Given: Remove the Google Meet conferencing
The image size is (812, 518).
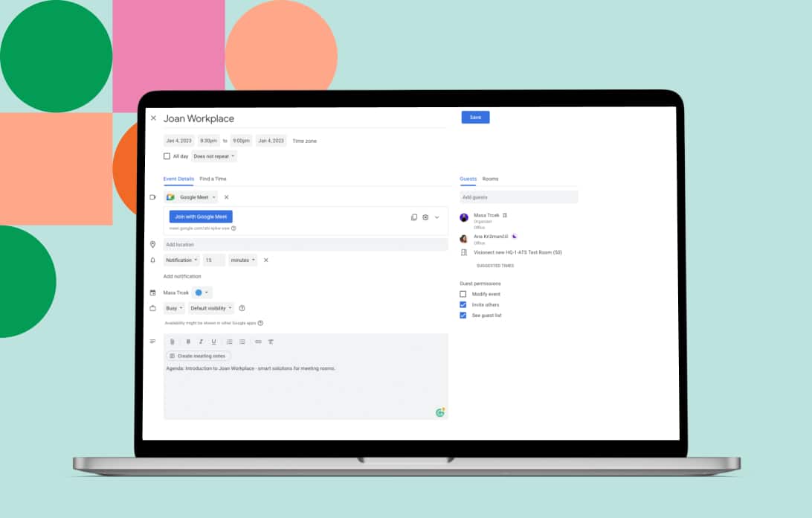Looking at the screenshot, I should [227, 197].
